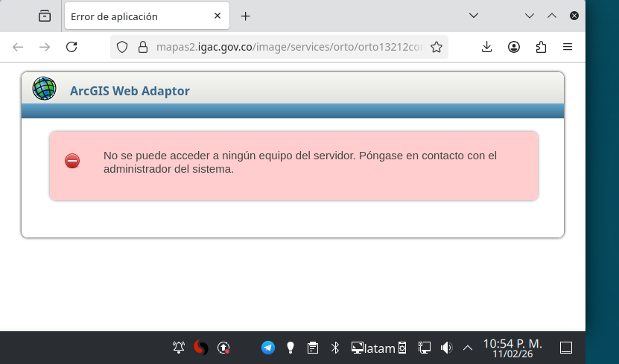Go back to previous page
The height and width of the screenshot is (364, 619).
click(x=18, y=47)
